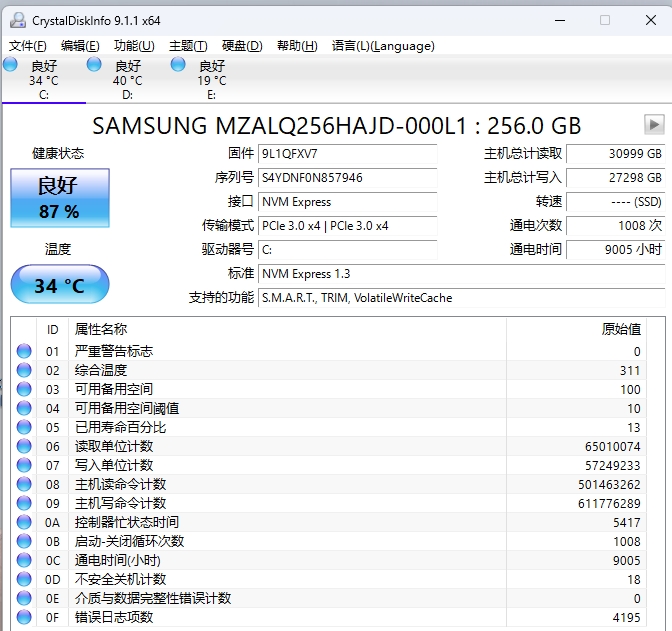
Task: Open the 文件(F) menu
Action: click(28, 46)
